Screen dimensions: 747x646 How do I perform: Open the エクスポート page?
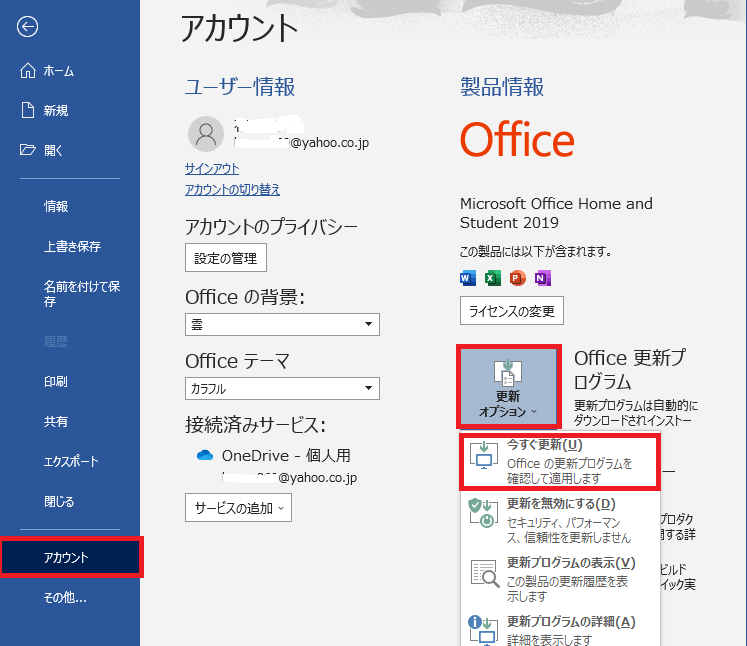(70, 462)
